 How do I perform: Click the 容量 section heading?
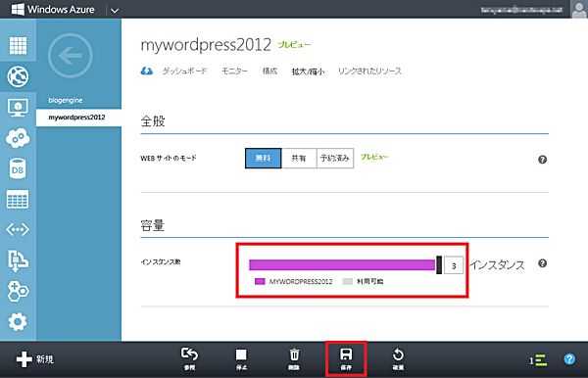tap(153, 225)
